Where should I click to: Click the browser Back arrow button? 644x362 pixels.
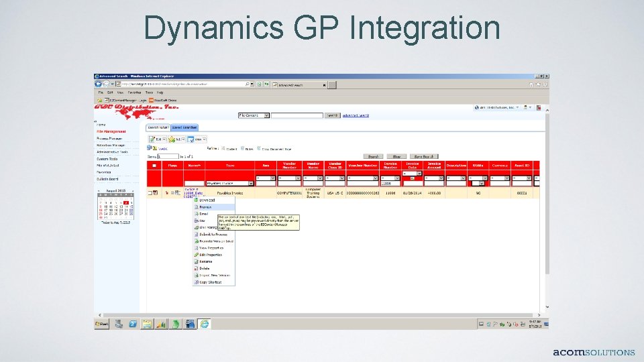tap(98, 84)
